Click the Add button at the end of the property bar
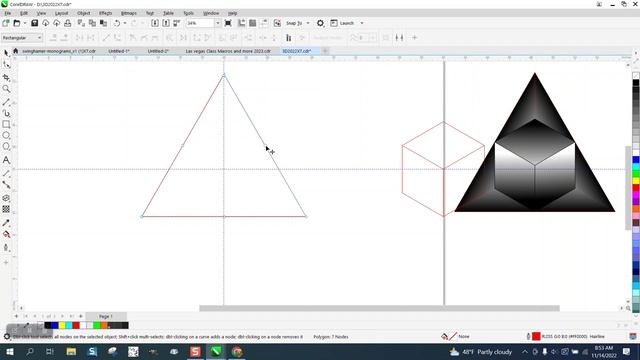 (x=414, y=38)
